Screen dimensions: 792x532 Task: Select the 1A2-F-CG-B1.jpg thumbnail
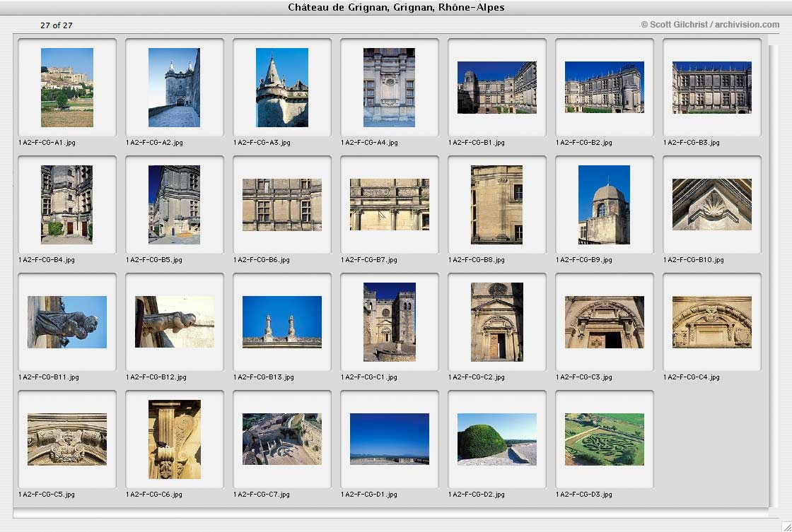(497, 88)
